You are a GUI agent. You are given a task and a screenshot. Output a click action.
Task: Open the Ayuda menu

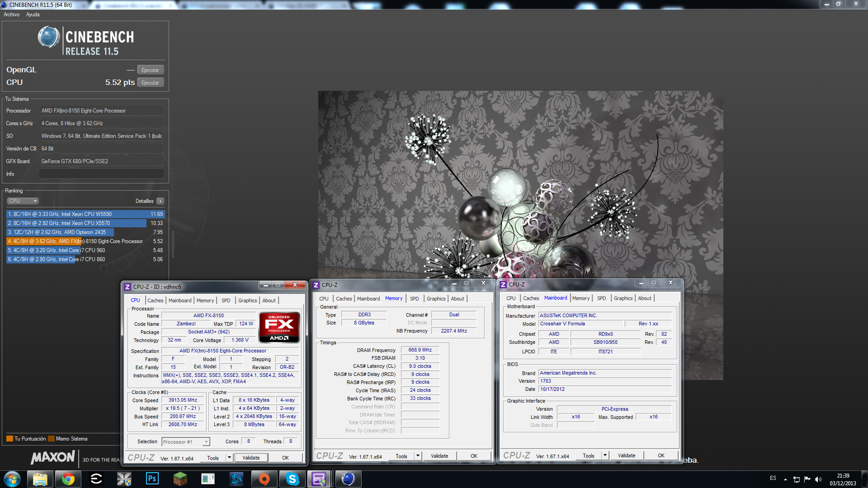pyautogui.click(x=33, y=14)
